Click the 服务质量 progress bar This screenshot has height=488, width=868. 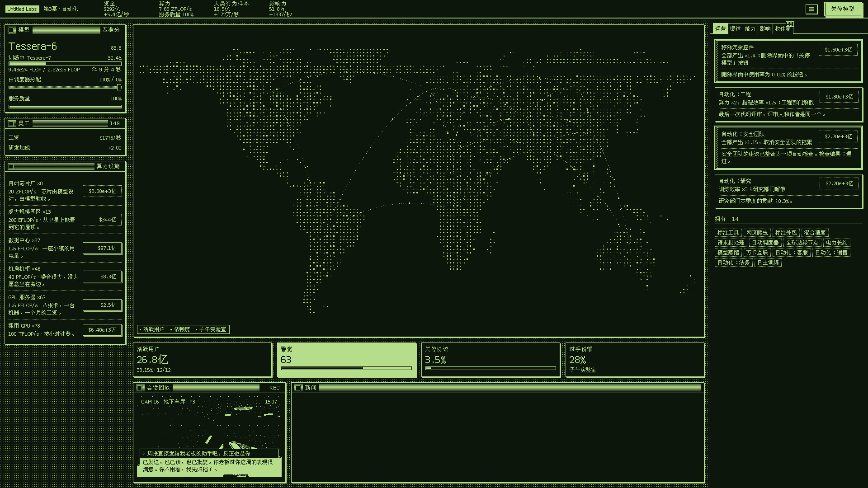pos(65,107)
